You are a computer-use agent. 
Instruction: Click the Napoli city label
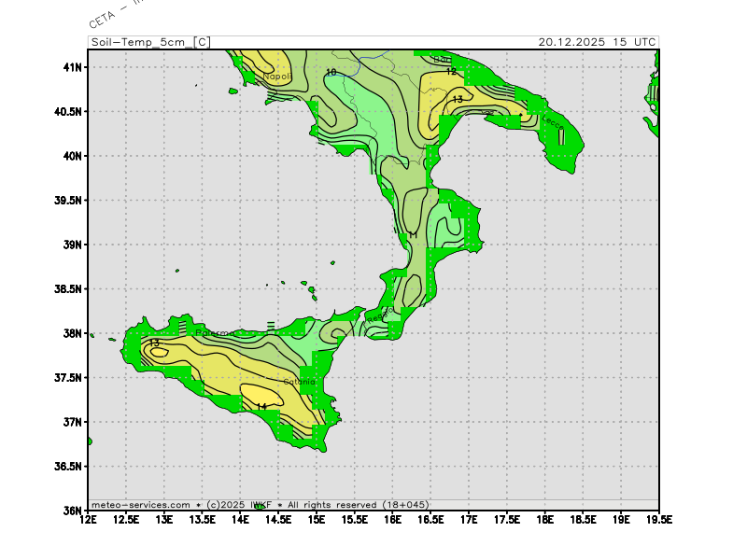(x=277, y=77)
